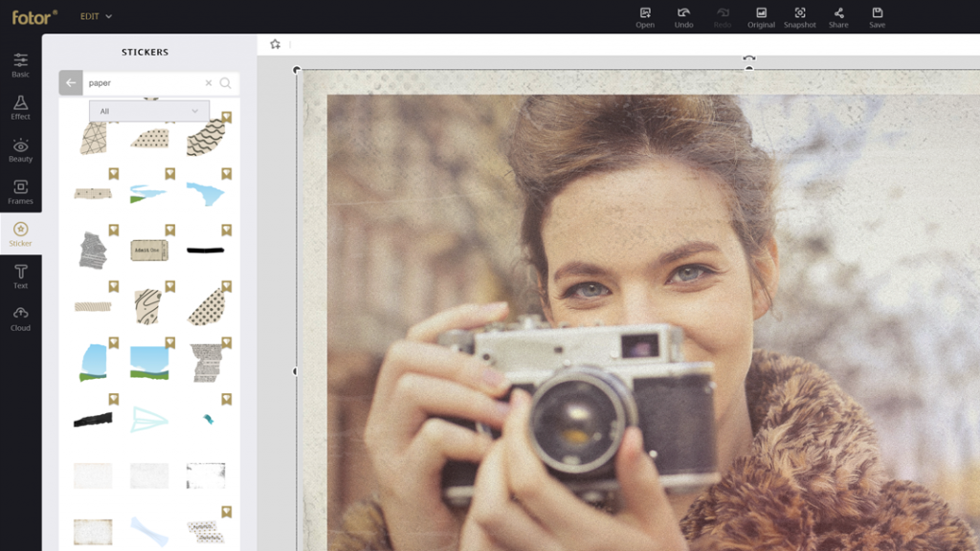The image size is (980, 551).
Task: Add the torn newspaper column sticker
Action: [206, 363]
